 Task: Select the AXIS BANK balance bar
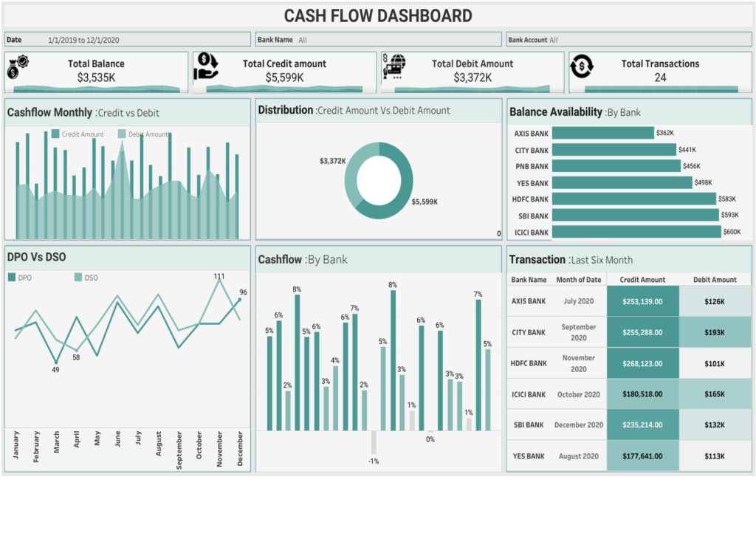[603, 133]
